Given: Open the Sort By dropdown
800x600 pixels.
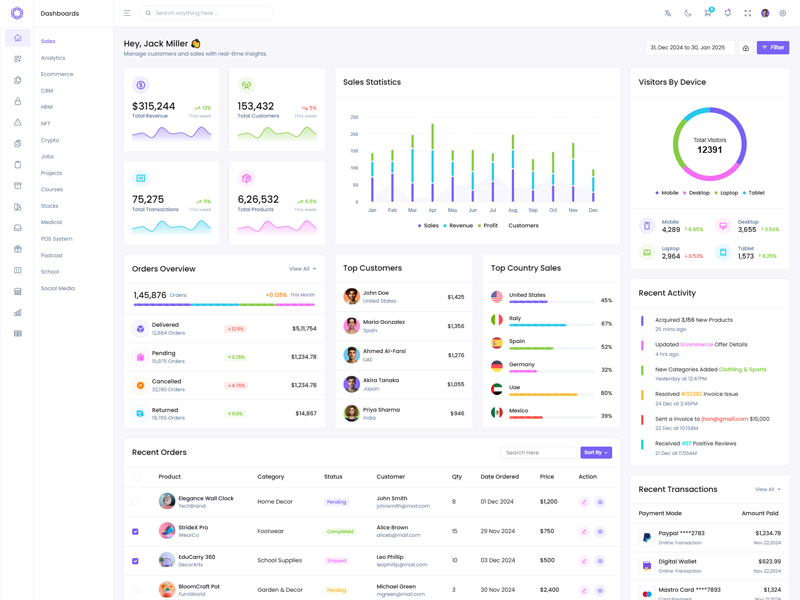Looking at the screenshot, I should 595,453.
